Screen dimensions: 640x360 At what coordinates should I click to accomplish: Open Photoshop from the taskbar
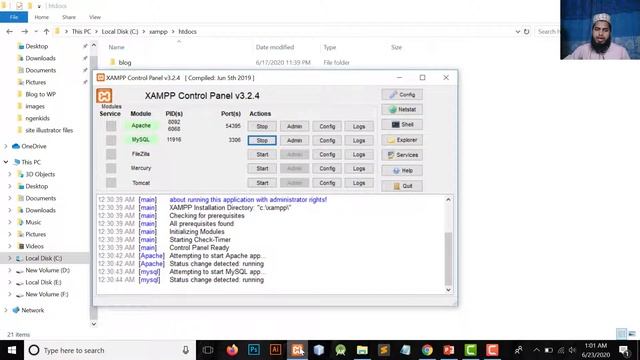pyautogui.click(x=253, y=350)
